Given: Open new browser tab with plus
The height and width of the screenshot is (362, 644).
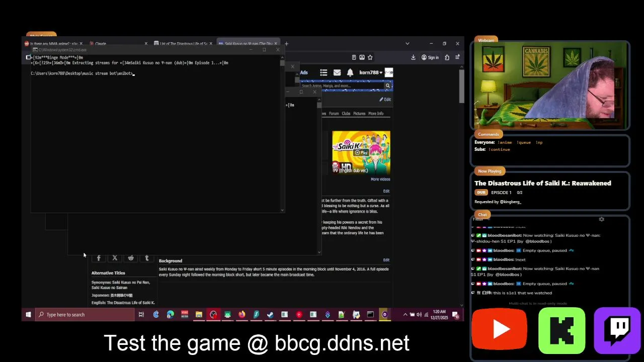Looking at the screenshot, I should 286,44.
